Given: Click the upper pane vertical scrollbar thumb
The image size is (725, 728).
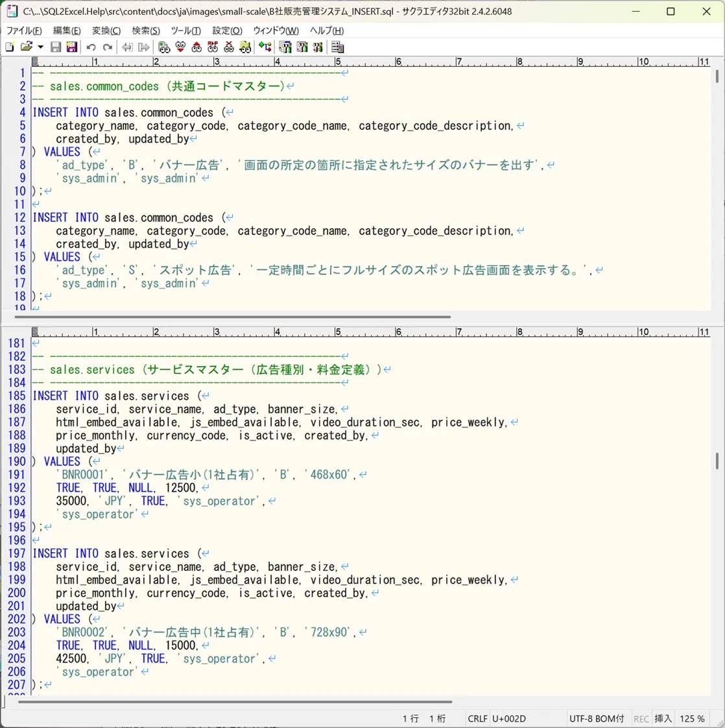Looking at the screenshot, I should [x=717, y=76].
